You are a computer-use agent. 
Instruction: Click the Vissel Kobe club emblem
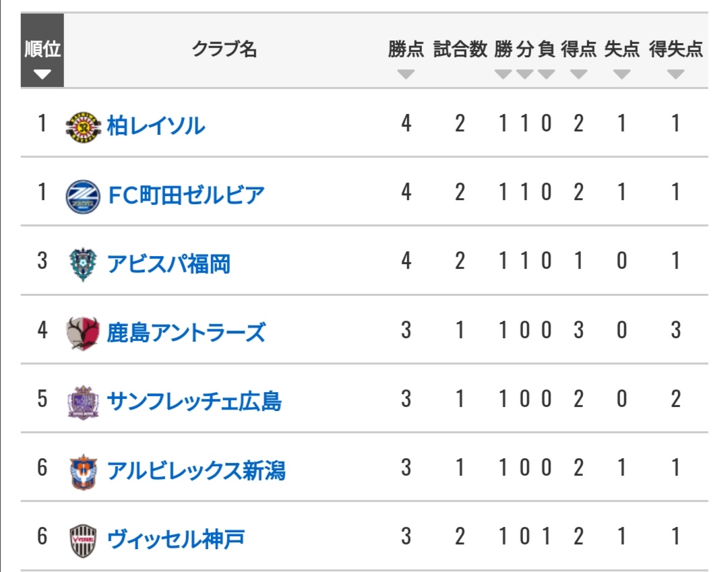[83, 540]
